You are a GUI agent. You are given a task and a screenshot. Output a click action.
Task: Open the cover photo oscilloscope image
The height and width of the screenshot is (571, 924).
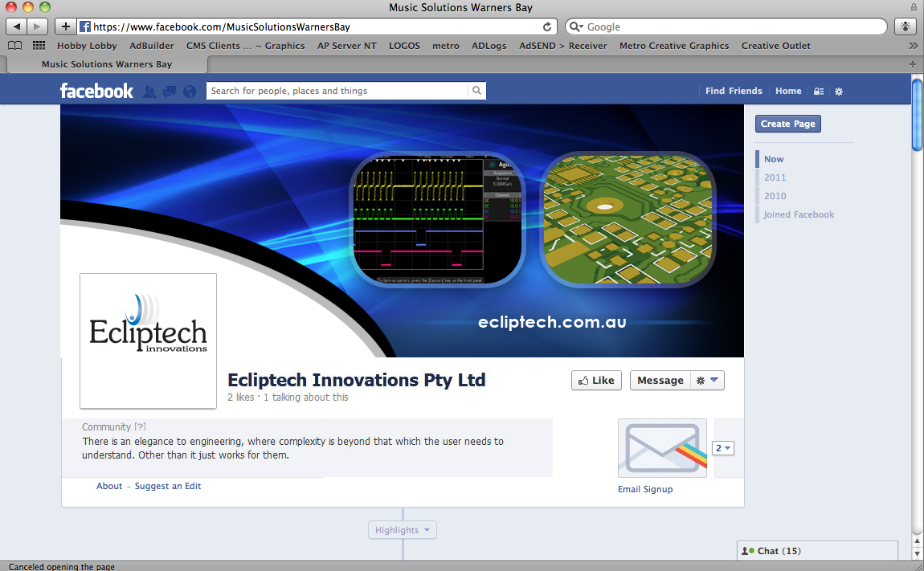click(436, 219)
